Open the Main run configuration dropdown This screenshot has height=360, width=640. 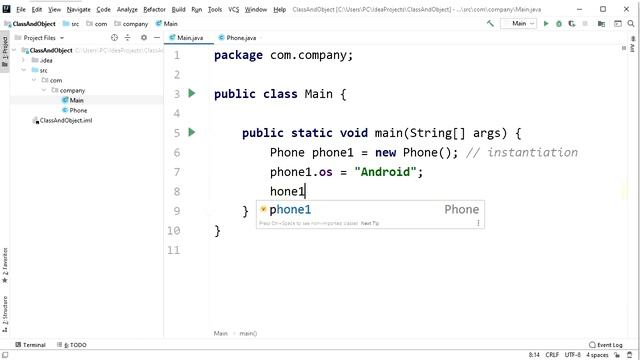click(x=519, y=24)
